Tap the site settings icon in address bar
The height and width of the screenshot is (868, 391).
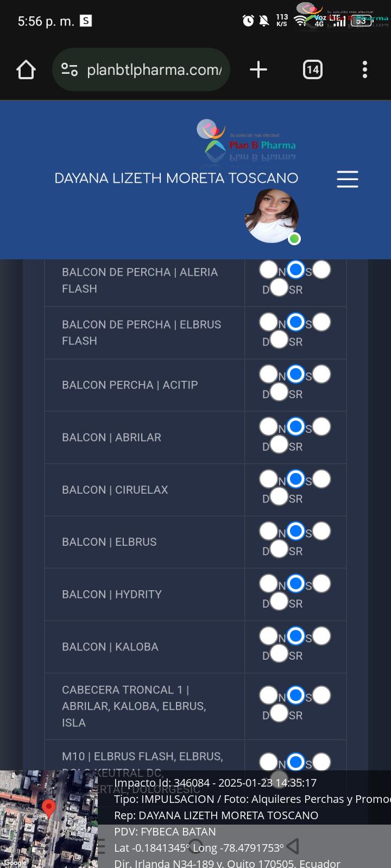[x=70, y=69]
